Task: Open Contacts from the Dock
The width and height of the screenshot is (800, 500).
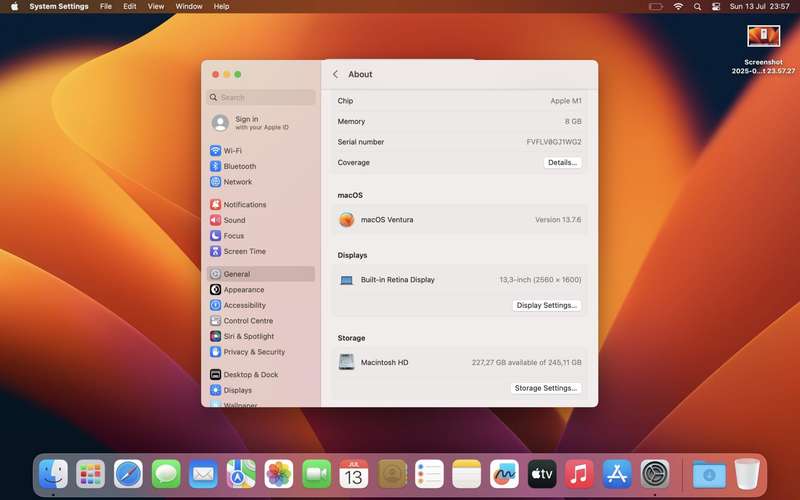Action: point(392,474)
